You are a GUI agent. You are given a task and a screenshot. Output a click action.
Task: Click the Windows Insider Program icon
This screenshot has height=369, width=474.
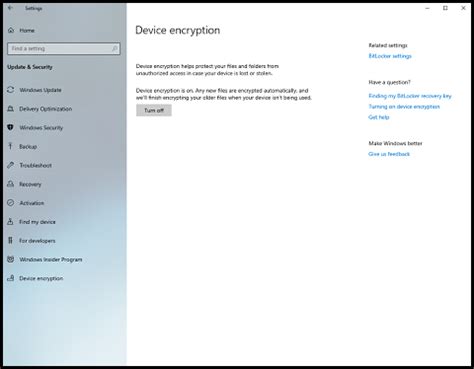pyautogui.click(x=11, y=259)
